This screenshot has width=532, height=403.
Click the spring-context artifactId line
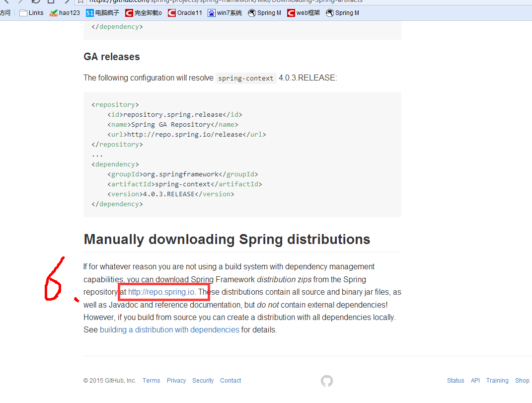coord(185,184)
